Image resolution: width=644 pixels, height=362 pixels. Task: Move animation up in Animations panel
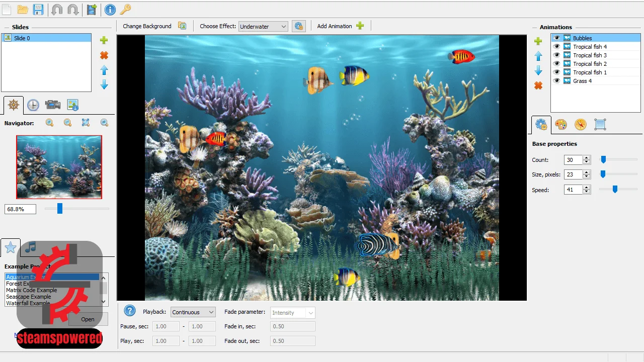coord(538,56)
